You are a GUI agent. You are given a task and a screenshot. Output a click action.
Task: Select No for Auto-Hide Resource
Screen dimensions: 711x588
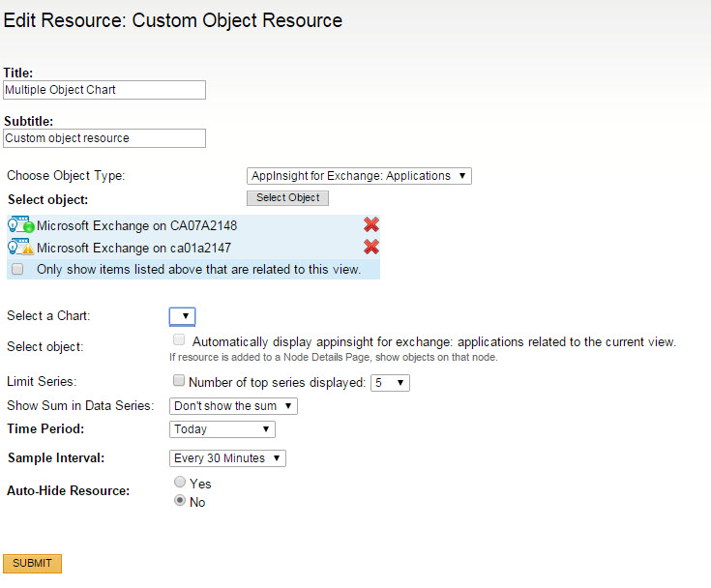pos(180,501)
